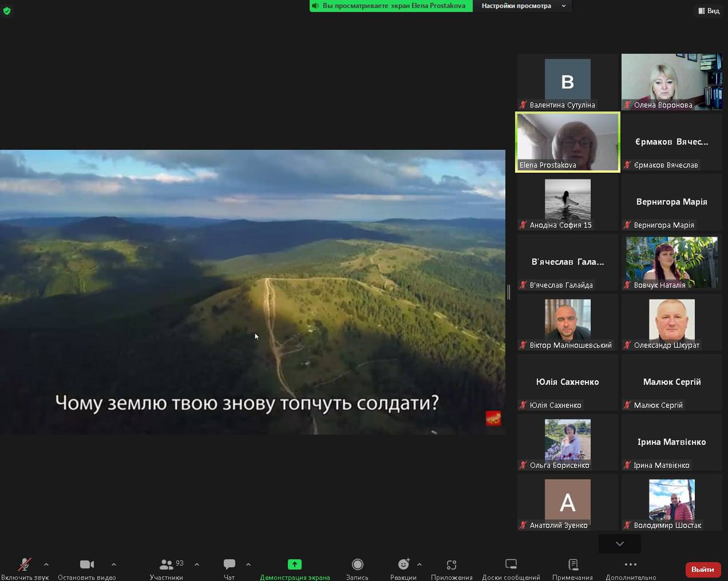This screenshot has width=728, height=581.
Task: Open the Дополнительно more options menu
Action: point(631,564)
